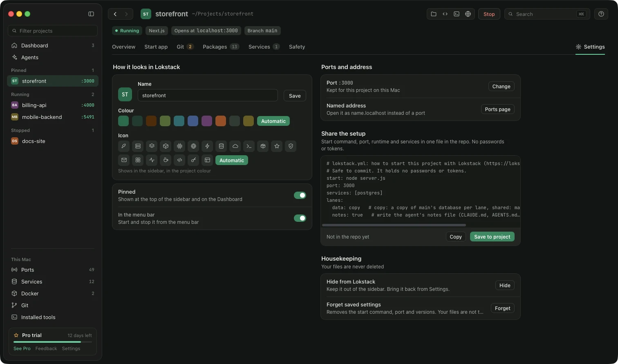The width and height of the screenshot is (618, 364).
Task: Open Dashboard in the sidebar
Action: pyautogui.click(x=53, y=45)
